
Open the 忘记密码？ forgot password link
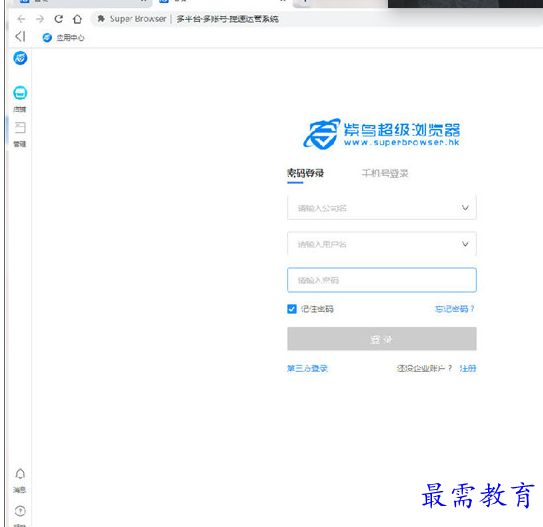point(455,309)
